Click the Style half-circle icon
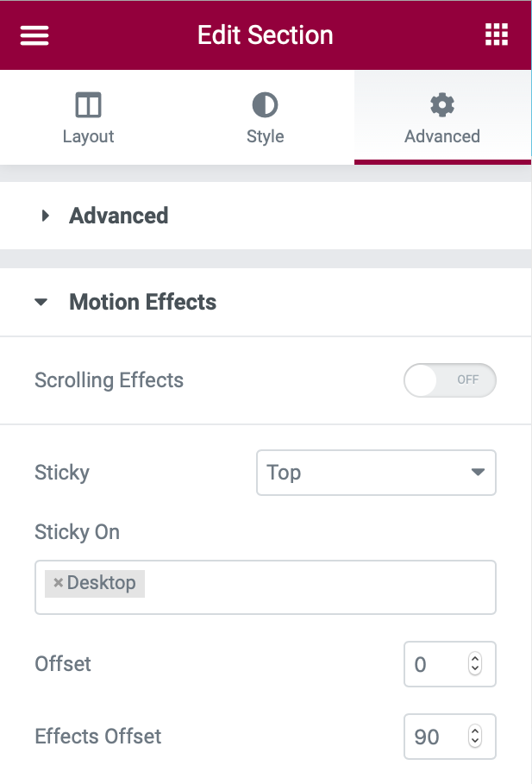 coord(265,105)
